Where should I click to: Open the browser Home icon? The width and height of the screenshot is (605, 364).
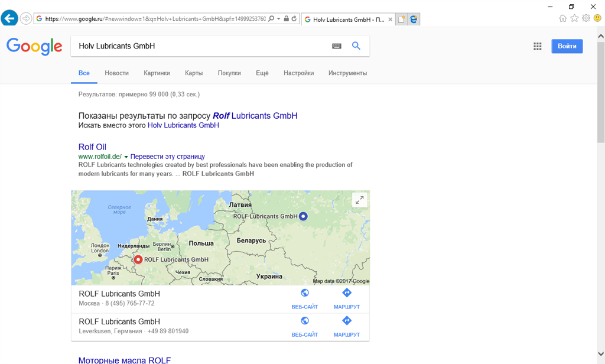pyautogui.click(x=563, y=18)
